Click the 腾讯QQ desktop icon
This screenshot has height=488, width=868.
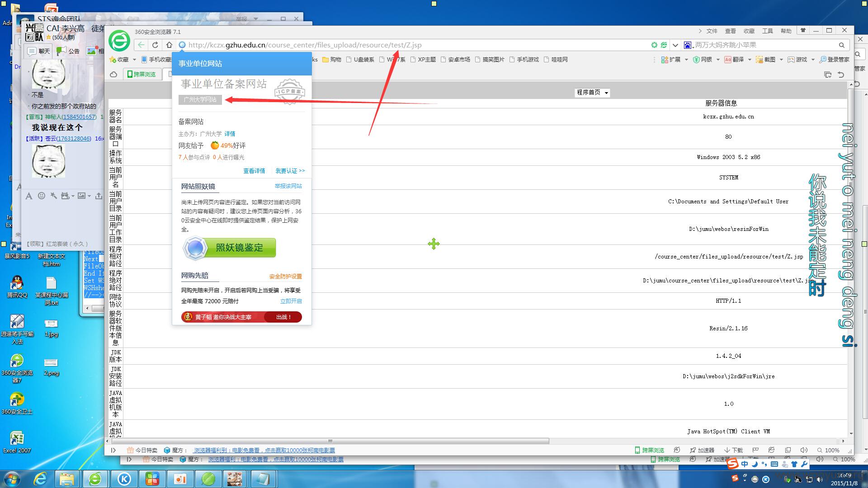click(17, 286)
